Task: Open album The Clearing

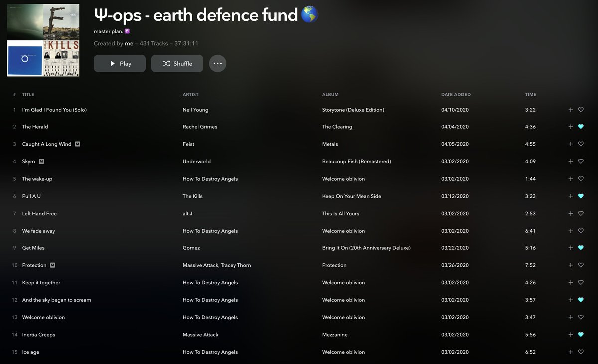Action: (337, 127)
